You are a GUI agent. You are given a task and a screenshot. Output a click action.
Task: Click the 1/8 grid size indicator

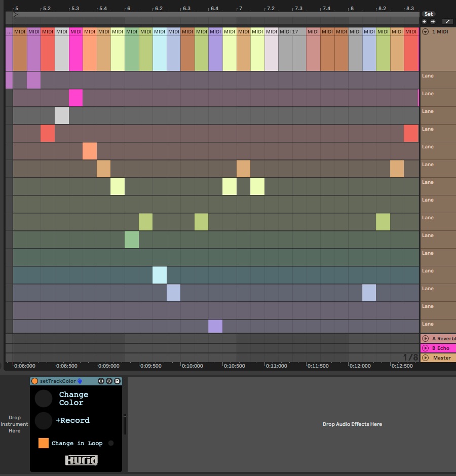pyautogui.click(x=410, y=358)
